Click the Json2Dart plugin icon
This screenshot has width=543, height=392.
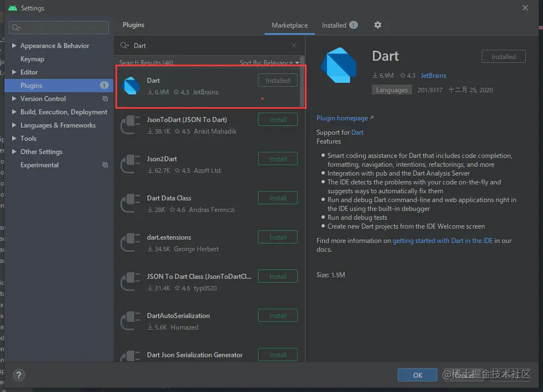[130, 164]
